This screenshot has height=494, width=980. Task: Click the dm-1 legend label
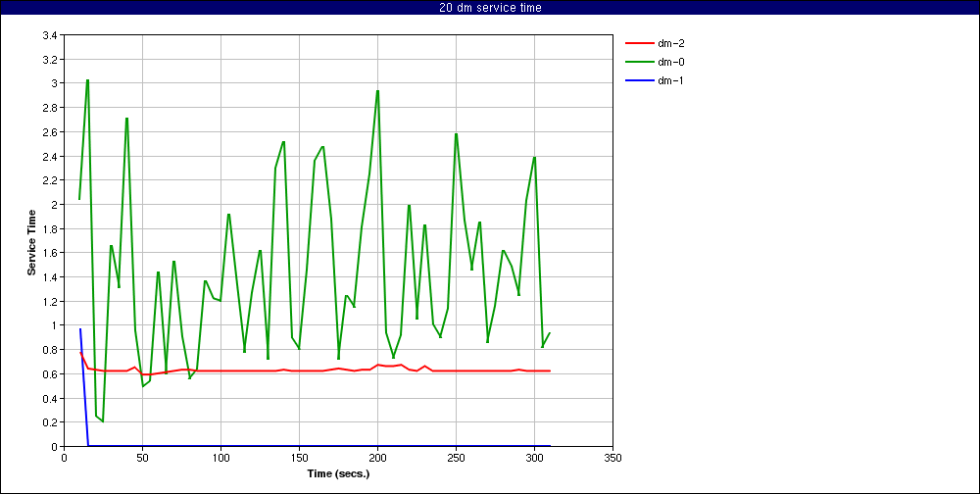coord(670,80)
